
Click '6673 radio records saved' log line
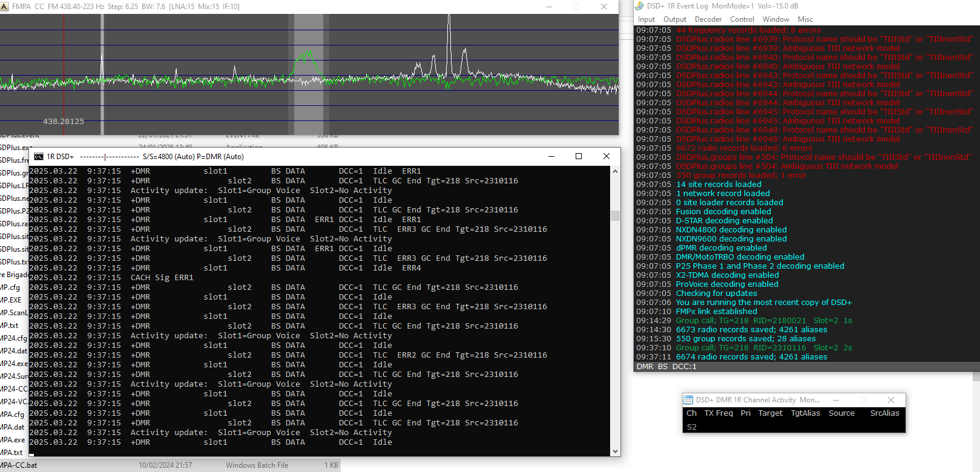coord(752,330)
